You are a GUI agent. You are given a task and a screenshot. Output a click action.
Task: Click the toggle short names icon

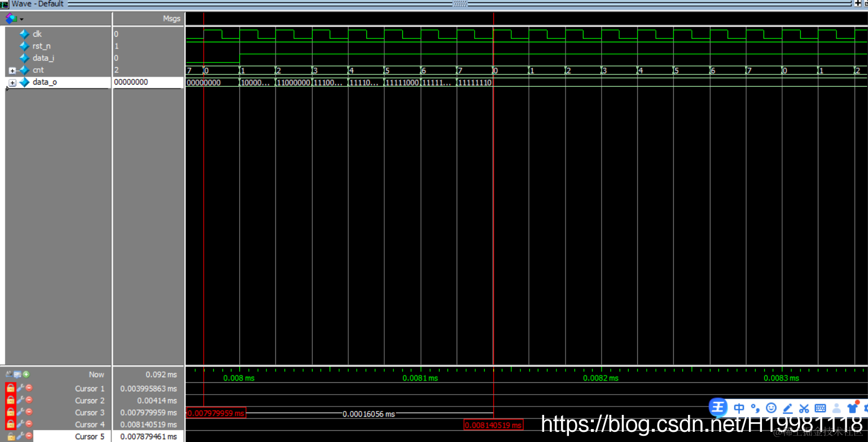coord(8,374)
